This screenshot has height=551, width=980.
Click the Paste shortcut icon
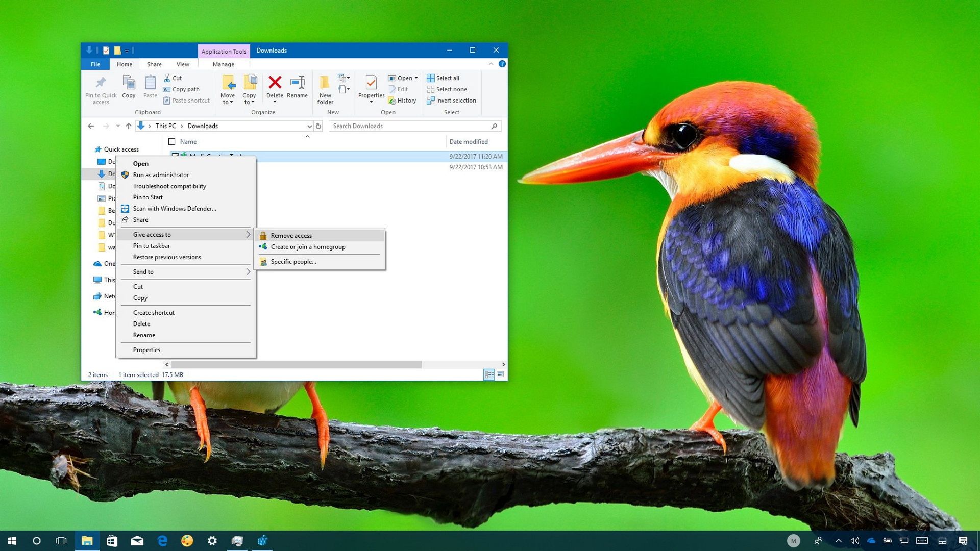tap(167, 101)
